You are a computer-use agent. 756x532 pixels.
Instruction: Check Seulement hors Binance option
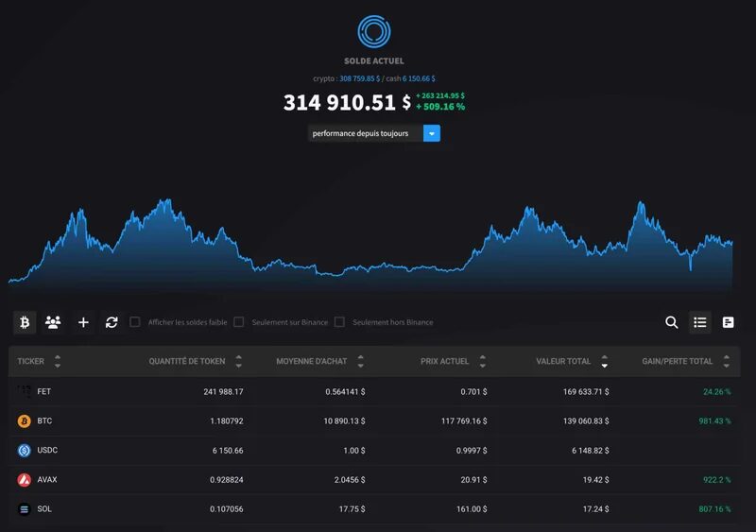[339, 321]
